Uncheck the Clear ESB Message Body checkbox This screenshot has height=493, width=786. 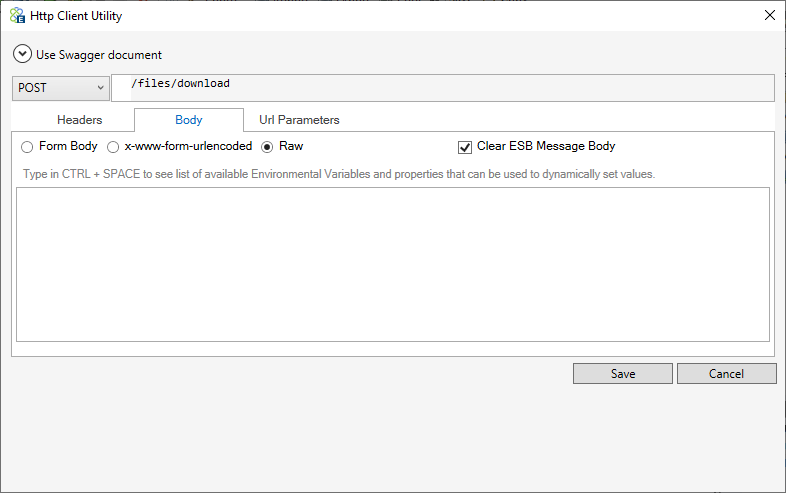[x=465, y=147]
